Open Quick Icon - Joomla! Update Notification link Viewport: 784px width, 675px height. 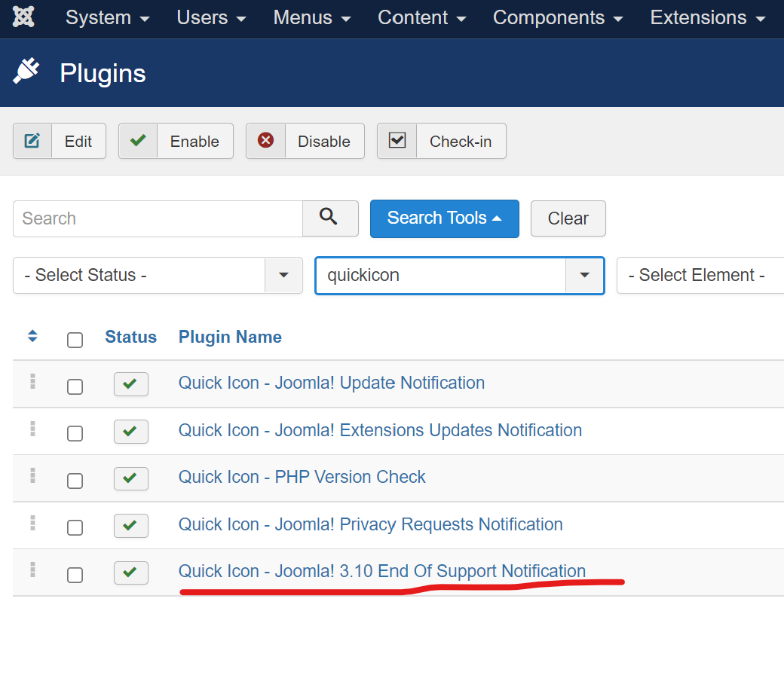coord(332,383)
